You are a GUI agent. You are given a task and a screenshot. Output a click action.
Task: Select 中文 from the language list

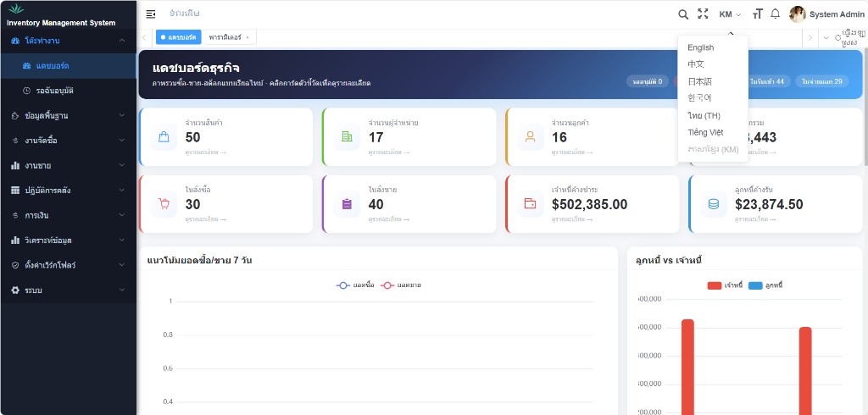[713, 64]
